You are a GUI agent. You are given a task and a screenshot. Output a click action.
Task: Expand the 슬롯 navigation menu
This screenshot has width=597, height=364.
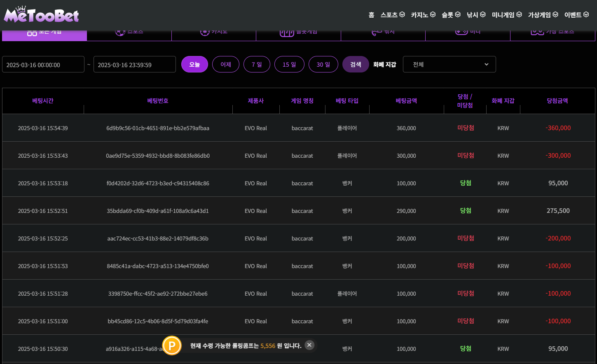tap(451, 15)
